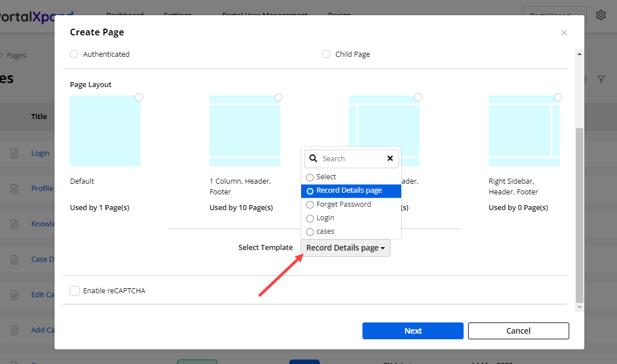
Task: Click the settings gear icon
Action: click(x=601, y=15)
